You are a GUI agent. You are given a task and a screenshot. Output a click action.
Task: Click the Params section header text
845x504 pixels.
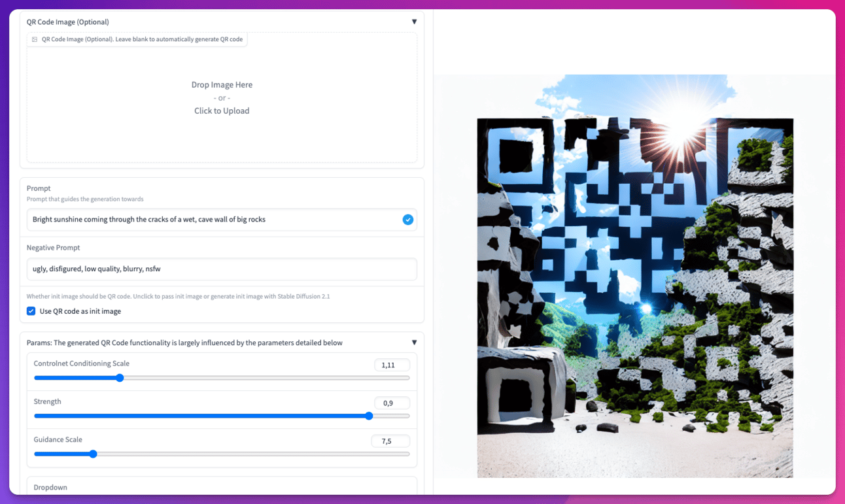click(x=184, y=343)
